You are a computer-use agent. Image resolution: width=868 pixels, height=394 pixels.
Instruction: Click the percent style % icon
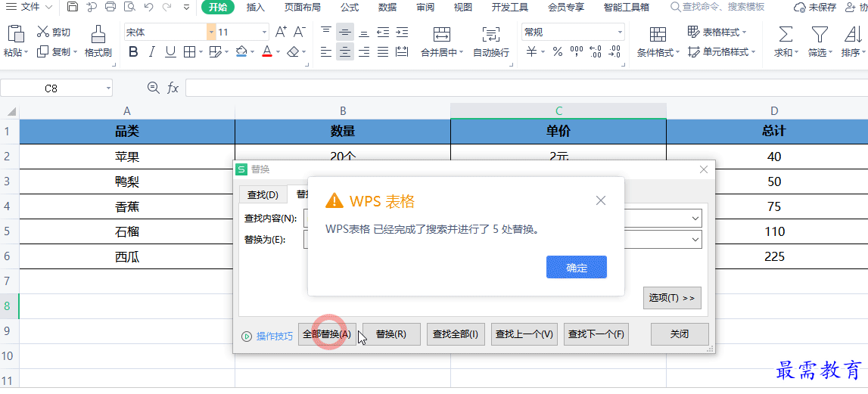tap(558, 52)
